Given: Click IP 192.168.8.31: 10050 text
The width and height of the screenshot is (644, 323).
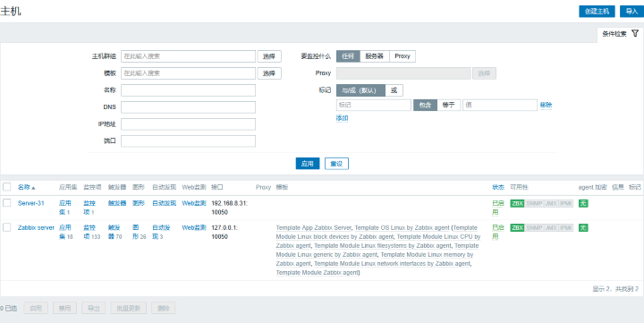Looking at the screenshot, I should tap(230, 208).
